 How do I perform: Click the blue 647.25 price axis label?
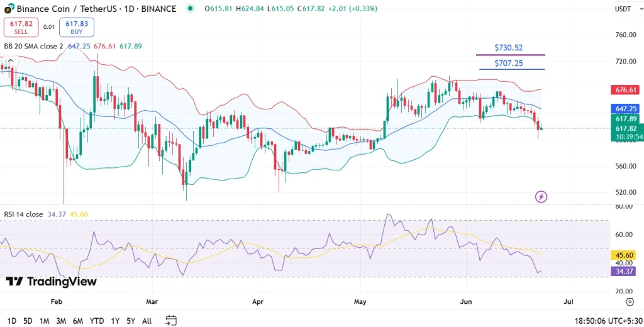click(x=626, y=108)
